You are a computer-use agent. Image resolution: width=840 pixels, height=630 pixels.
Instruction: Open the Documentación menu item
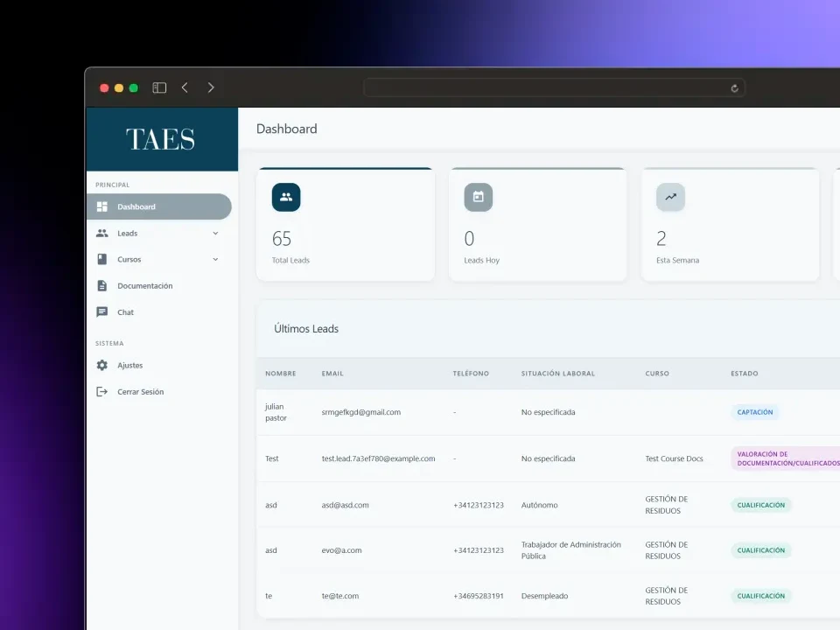coord(158,285)
